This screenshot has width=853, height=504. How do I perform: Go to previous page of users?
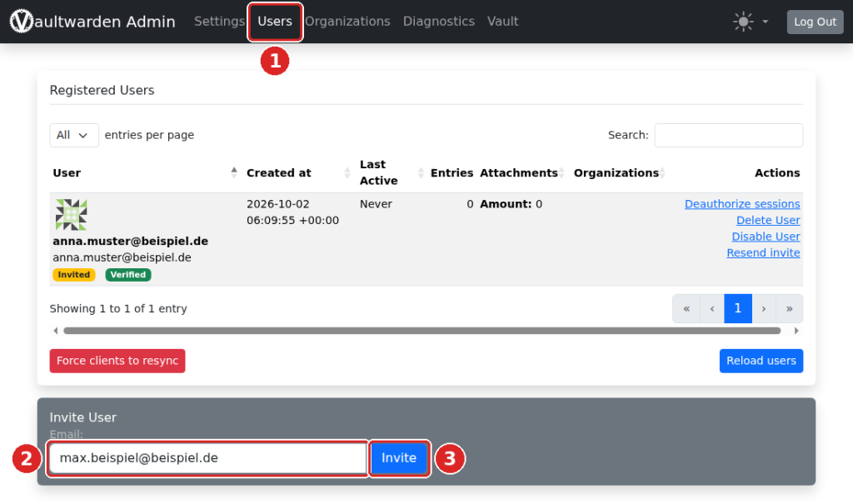(712, 308)
